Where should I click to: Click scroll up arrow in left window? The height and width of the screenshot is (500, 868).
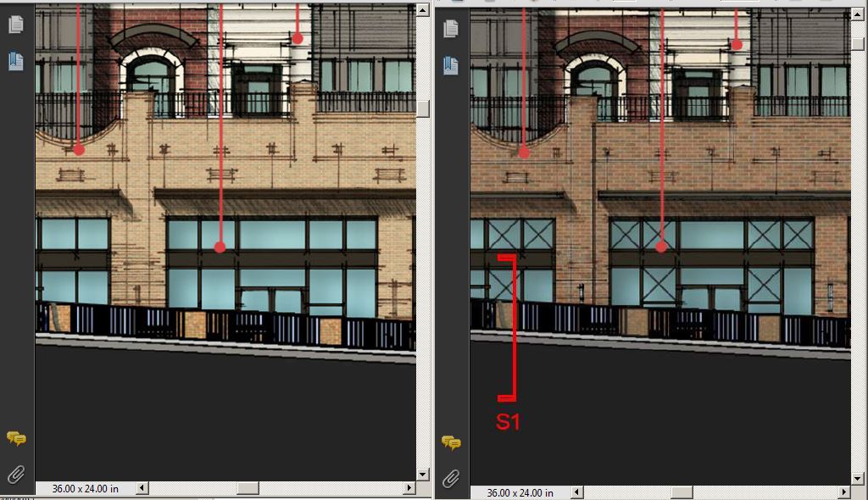tap(423, 10)
